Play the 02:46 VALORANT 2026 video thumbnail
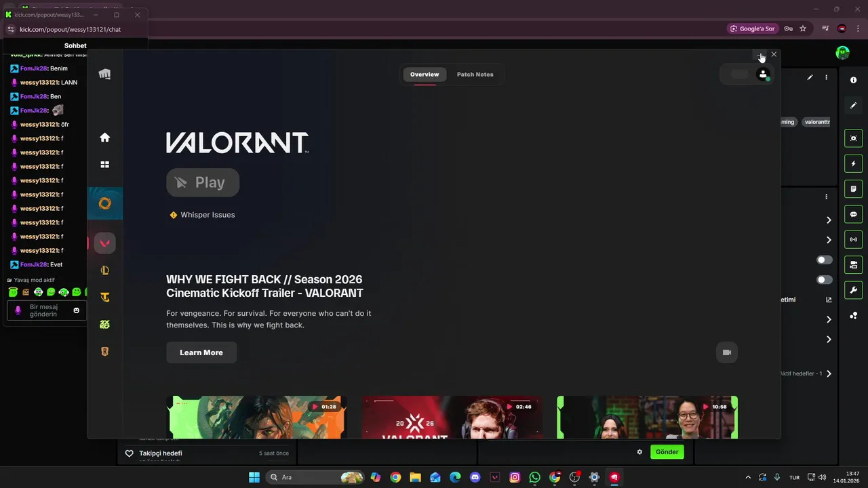 point(452,417)
